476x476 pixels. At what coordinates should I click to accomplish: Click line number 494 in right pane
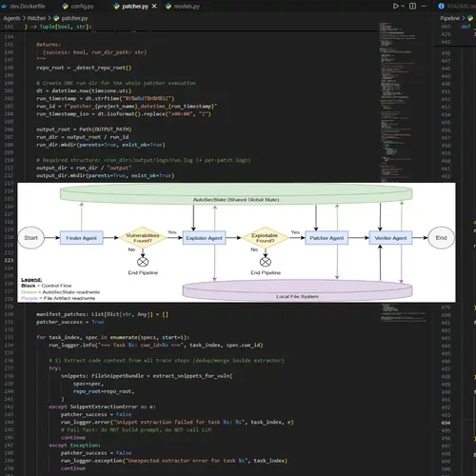[x=446, y=423]
